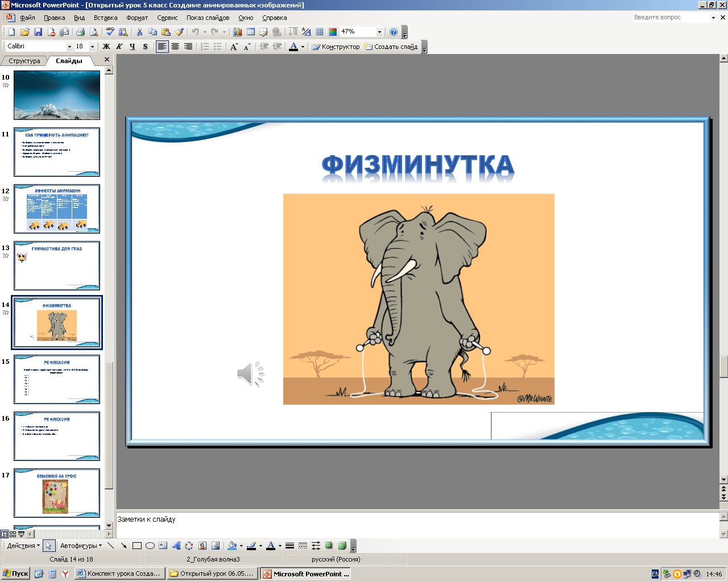Select slide 17 thumbnail Спасибо за урок
This screenshot has width=728, height=582.
coord(57,493)
